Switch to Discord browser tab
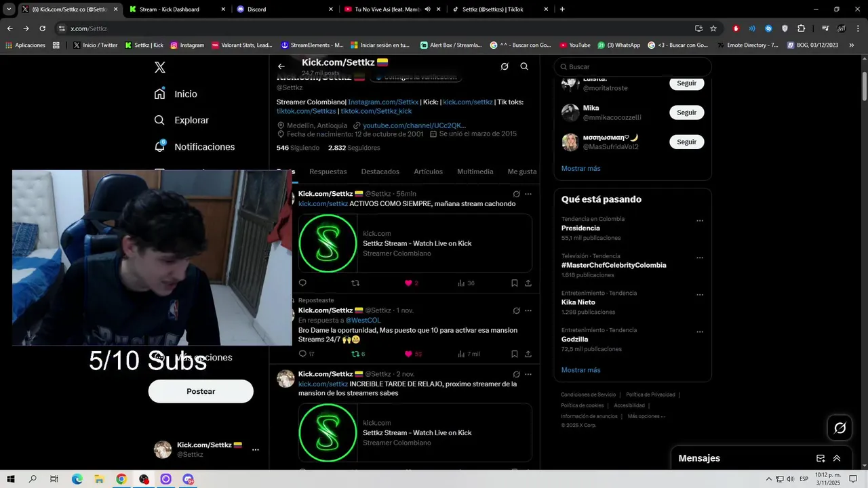The height and width of the screenshot is (488, 868). 285,9
